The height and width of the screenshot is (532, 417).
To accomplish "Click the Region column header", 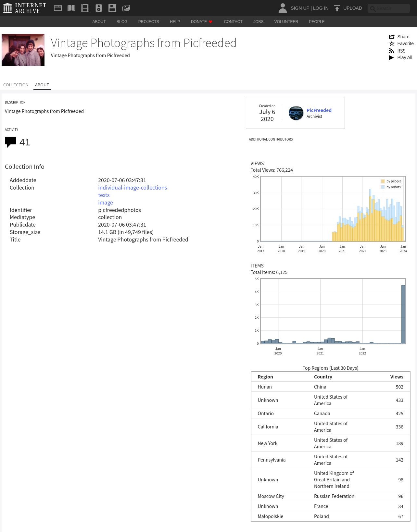I will 265,377.
